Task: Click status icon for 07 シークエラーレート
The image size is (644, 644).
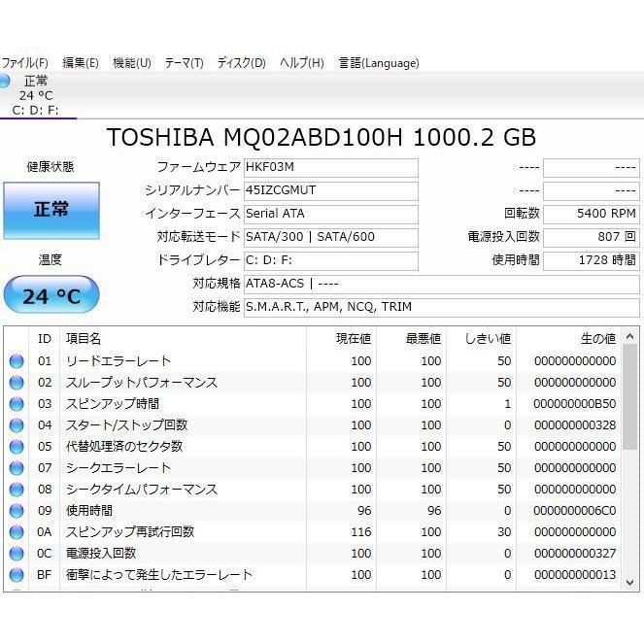Action: pyautogui.click(x=17, y=468)
